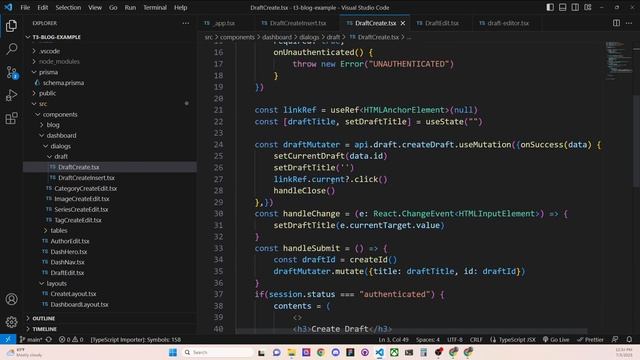Click the UTF-8 encoding indicator
This screenshot has height=360, width=640.
(455, 340)
